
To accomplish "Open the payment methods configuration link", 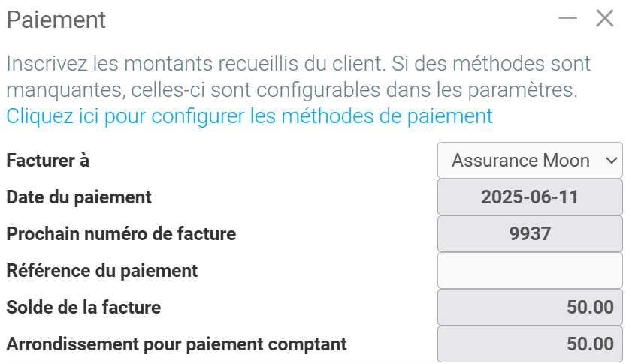I will tap(249, 116).
